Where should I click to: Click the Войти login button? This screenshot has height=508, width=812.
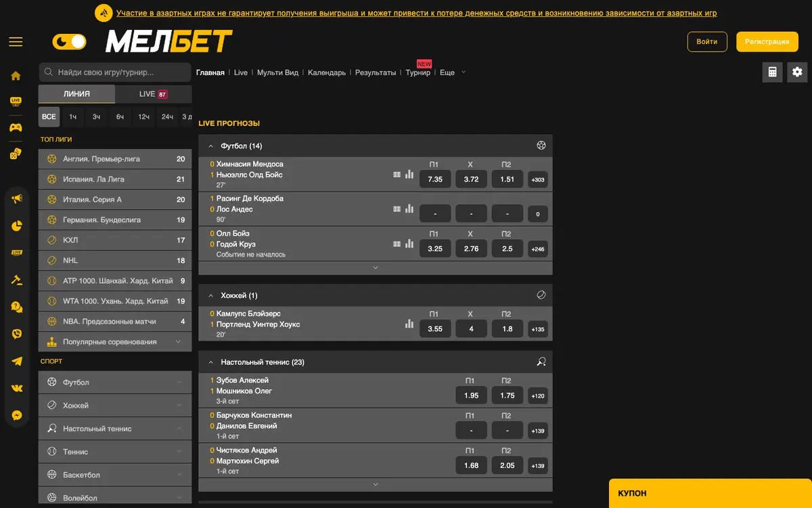(x=707, y=42)
